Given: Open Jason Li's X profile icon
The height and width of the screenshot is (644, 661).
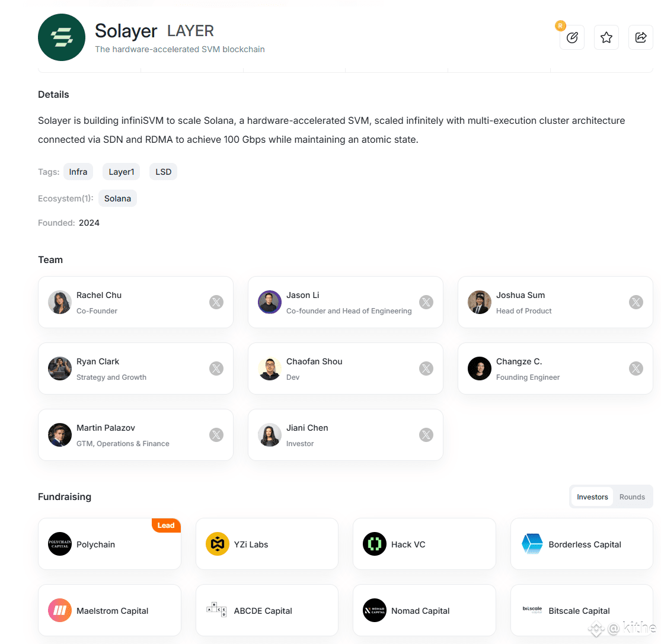Looking at the screenshot, I should [426, 302].
